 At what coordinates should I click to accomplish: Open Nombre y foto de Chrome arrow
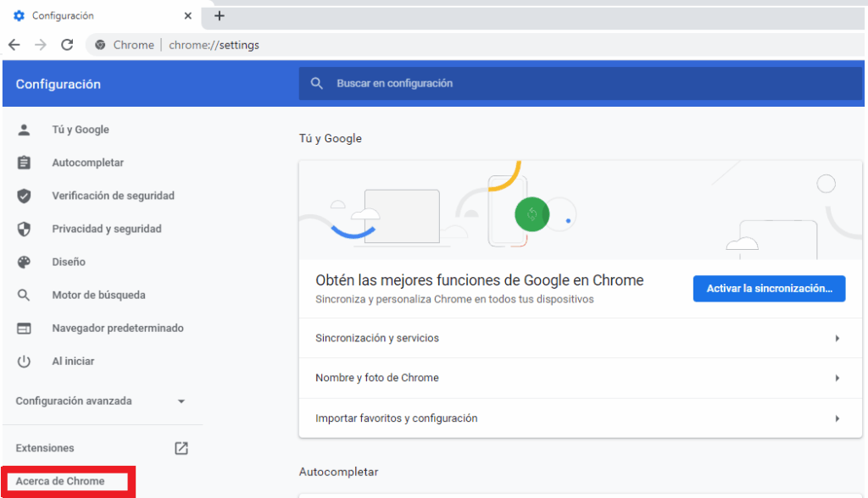click(837, 378)
